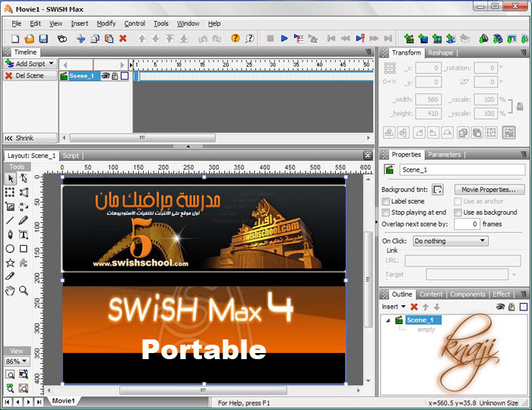This screenshot has height=410, width=532.
Task: Click the red delete X in Outline
Action: 414,307
